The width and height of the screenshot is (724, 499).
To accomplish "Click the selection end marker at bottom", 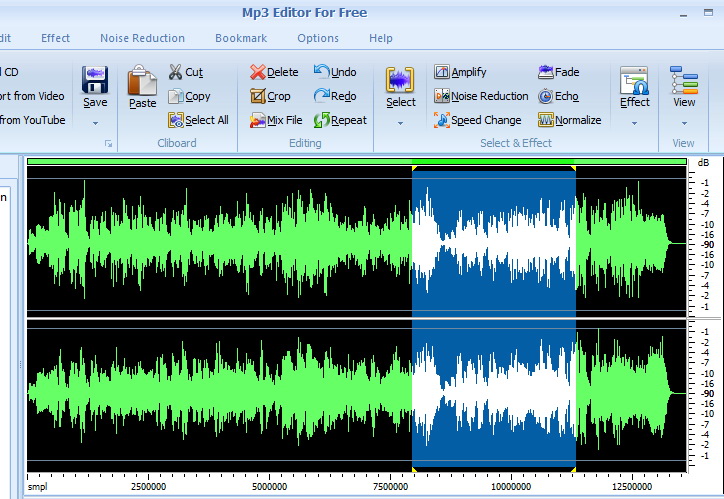I will tap(573, 469).
